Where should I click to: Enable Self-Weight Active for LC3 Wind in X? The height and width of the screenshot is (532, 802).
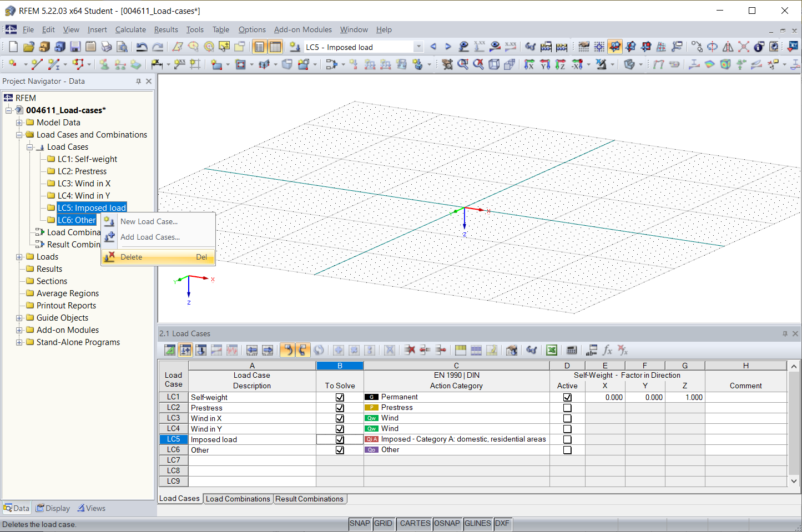pyautogui.click(x=567, y=418)
